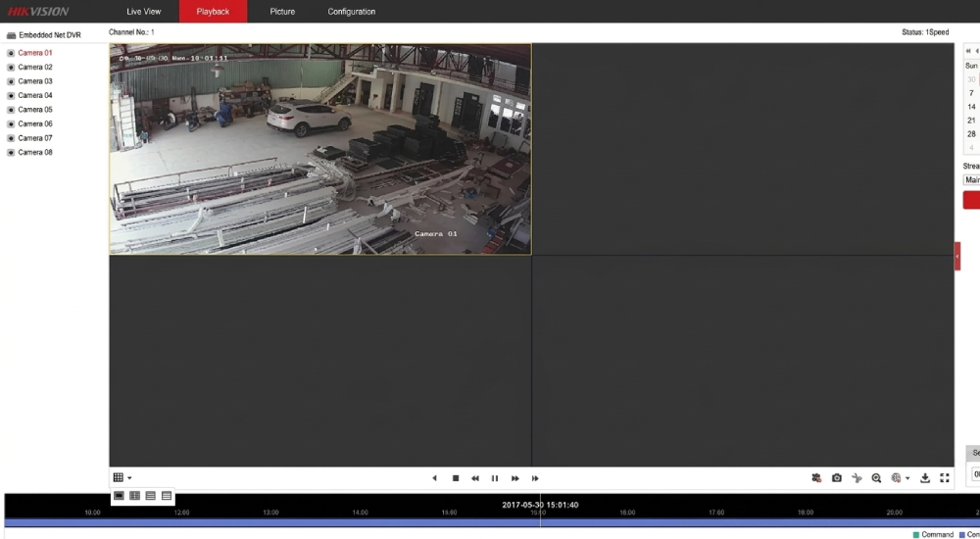Enter full screen with the expand icon
Viewport: 980px width, 539px height.
click(945, 478)
